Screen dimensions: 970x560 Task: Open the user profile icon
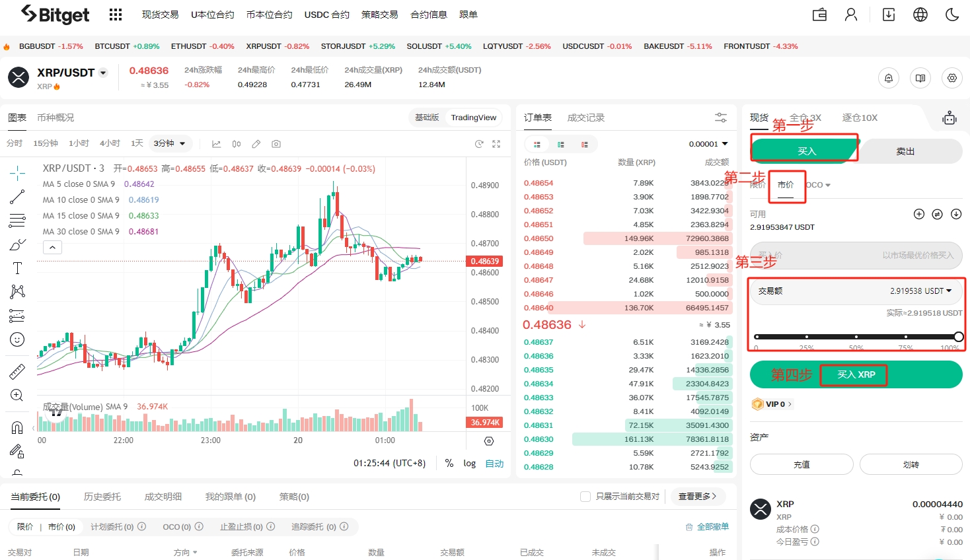(x=851, y=15)
